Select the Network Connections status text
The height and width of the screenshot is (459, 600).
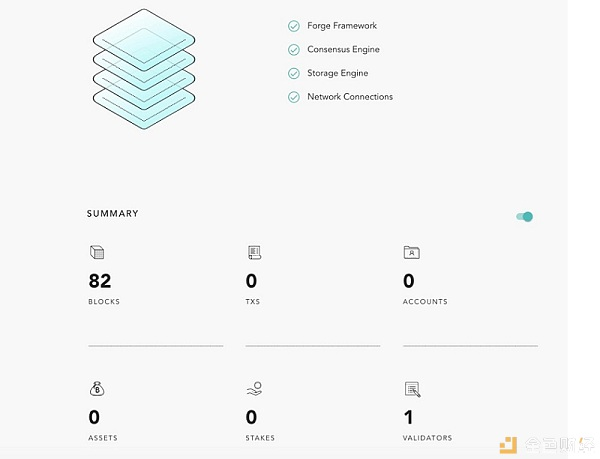(x=350, y=97)
